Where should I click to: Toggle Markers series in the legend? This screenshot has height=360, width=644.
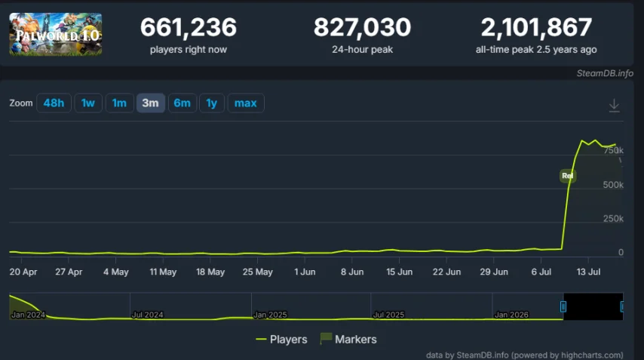348,340
